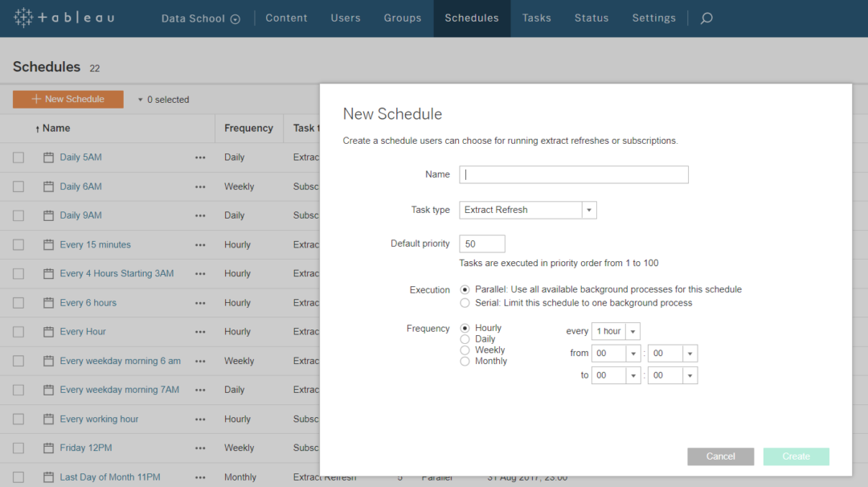868x487 pixels.
Task: Open the Task type dropdown
Action: [589, 210]
